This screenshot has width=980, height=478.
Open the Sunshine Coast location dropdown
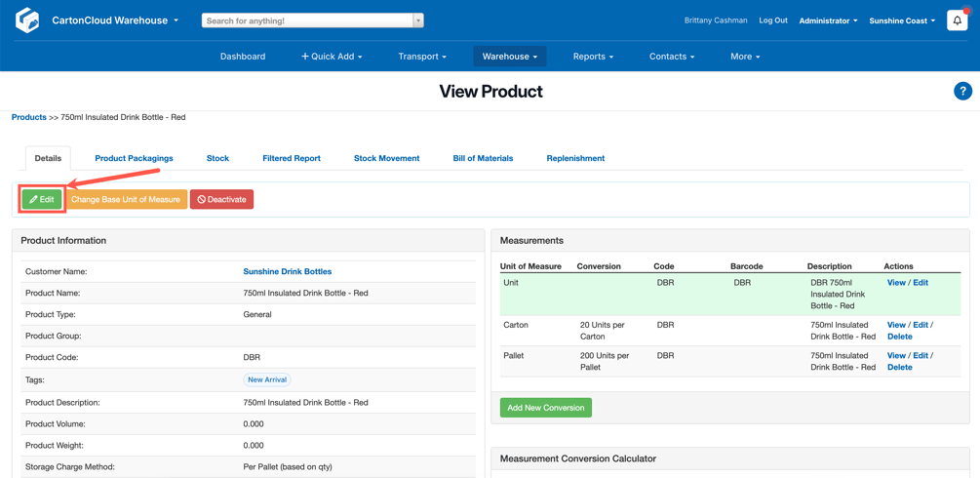click(902, 20)
